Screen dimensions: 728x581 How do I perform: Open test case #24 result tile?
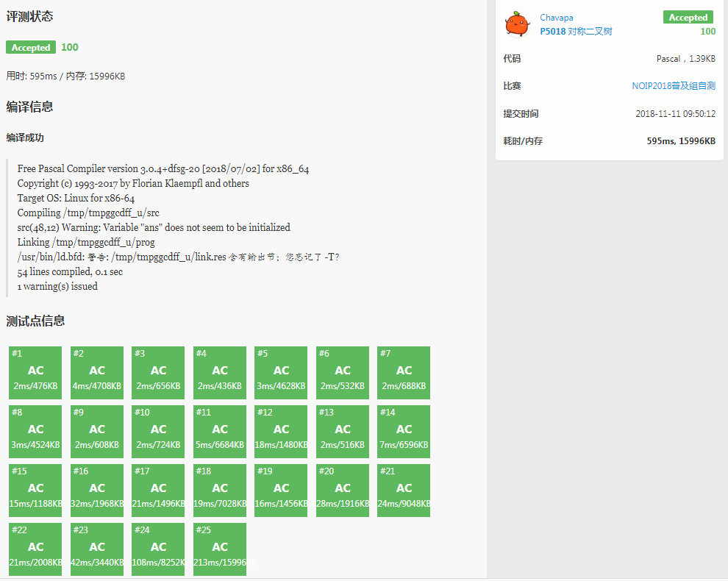[158, 549]
